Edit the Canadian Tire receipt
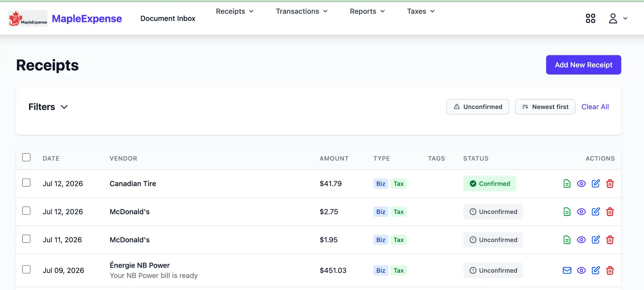 596,183
